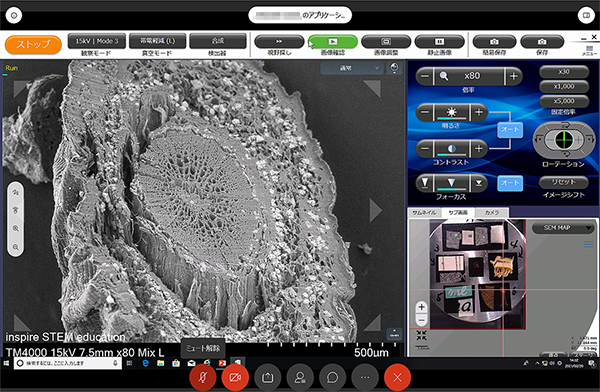Open the SEM MAP dropdown
600x392 pixels.
click(563, 228)
